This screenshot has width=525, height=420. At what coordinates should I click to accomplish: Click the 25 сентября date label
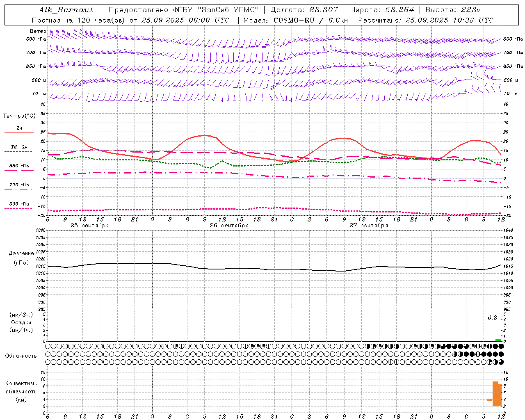[90, 226]
